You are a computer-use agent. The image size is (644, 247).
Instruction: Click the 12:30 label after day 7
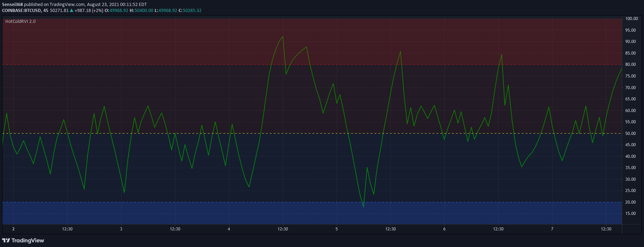(606, 229)
